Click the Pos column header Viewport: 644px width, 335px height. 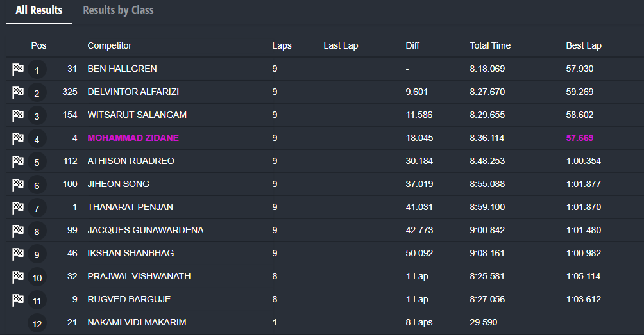(38, 45)
